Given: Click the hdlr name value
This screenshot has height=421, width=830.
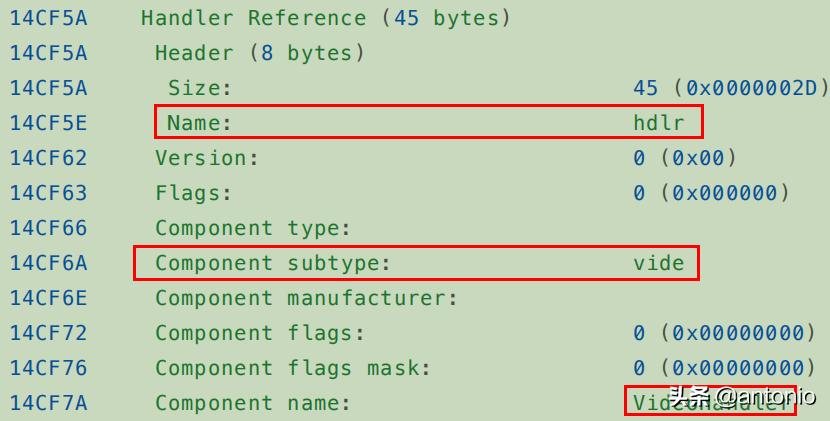Looking at the screenshot, I should [x=659, y=123].
